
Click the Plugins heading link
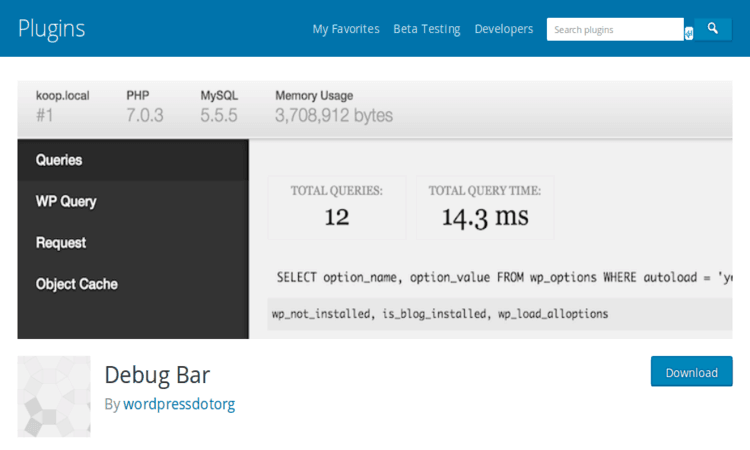(52, 29)
